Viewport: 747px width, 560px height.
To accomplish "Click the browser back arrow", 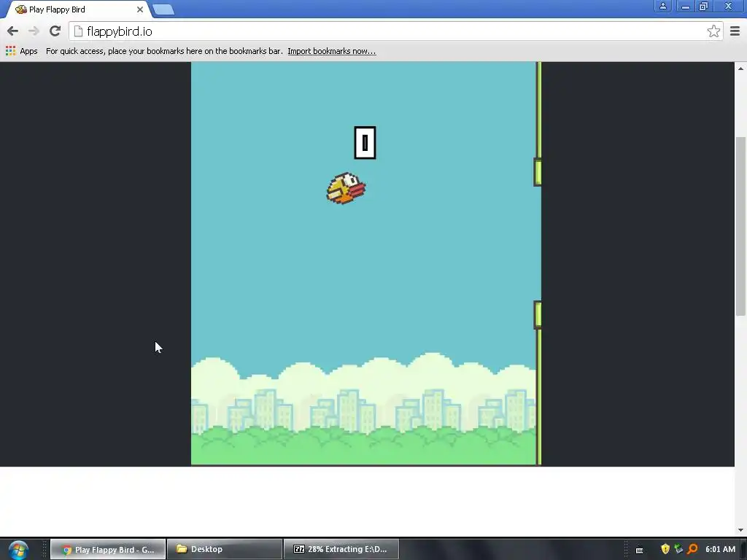I will click(x=13, y=31).
